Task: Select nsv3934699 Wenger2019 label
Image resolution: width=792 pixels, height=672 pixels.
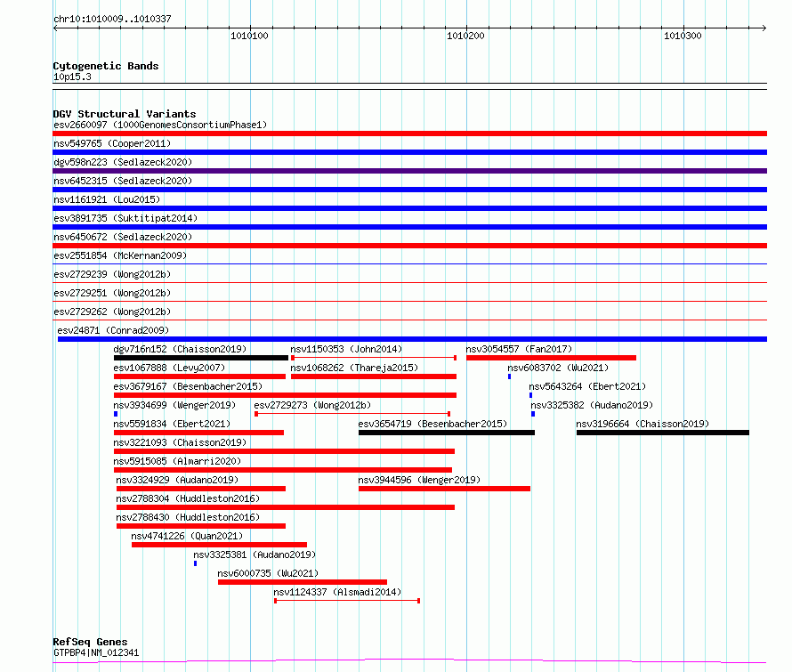Action: point(174,405)
